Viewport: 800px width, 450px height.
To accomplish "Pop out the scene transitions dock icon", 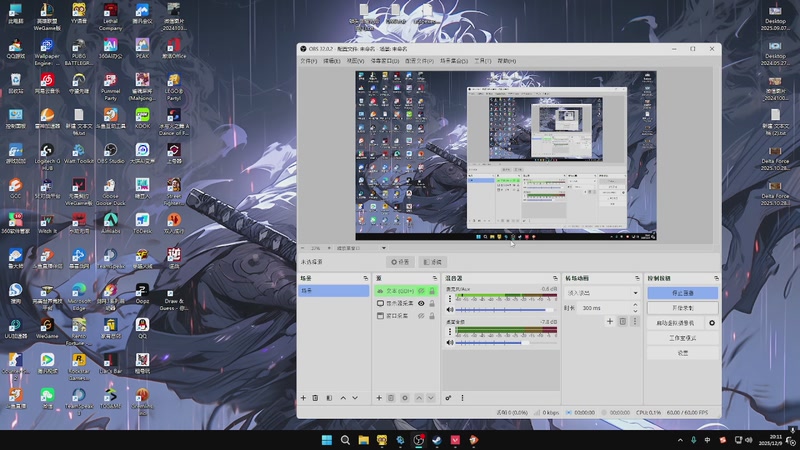I will [637, 278].
